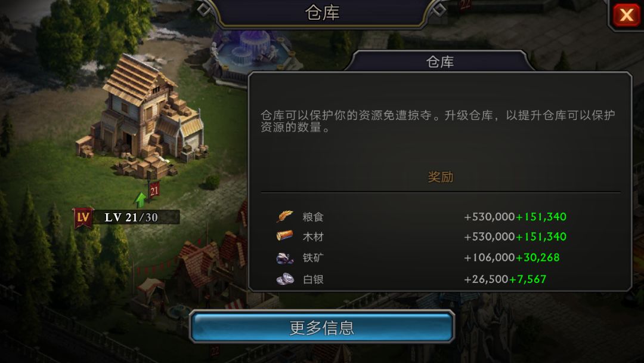
Task: Select the 粮食 +530,000 reward row
Action: click(x=441, y=217)
